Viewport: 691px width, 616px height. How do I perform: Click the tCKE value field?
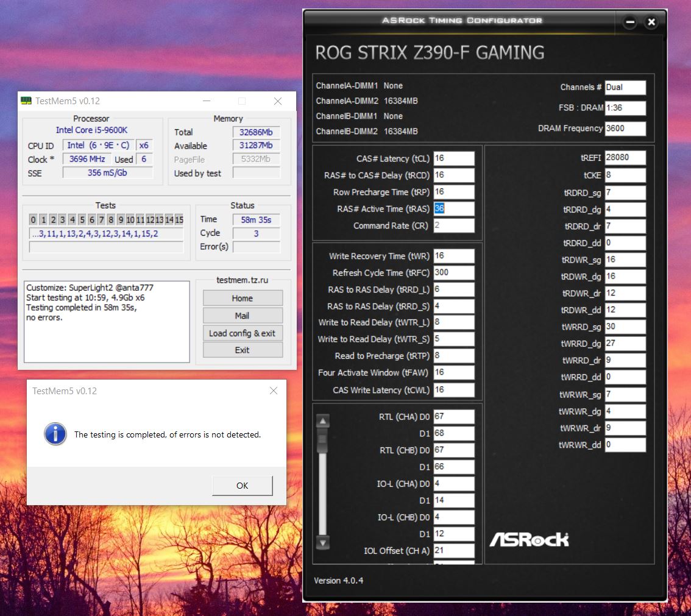click(625, 175)
